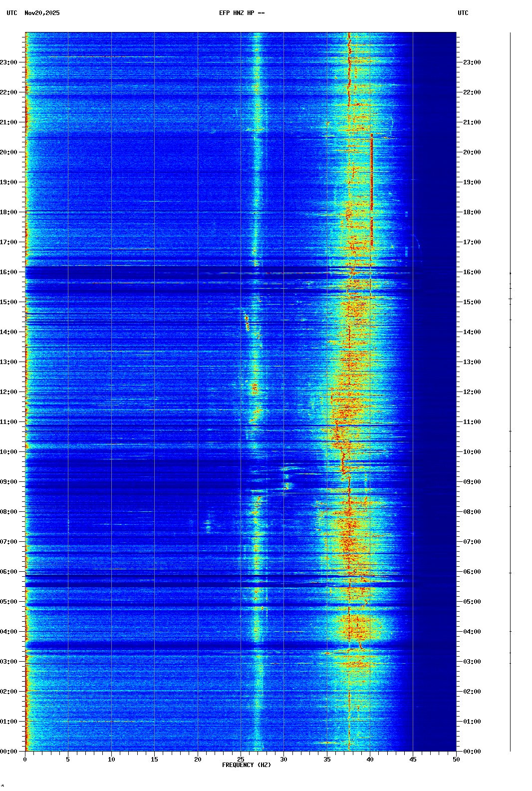
Task: Click the 20:00 label on right axis
Action: click(472, 152)
